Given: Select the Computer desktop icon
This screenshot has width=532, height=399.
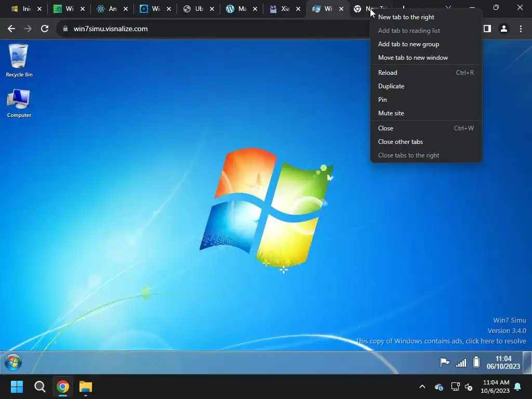Looking at the screenshot, I should pos(19,103).
